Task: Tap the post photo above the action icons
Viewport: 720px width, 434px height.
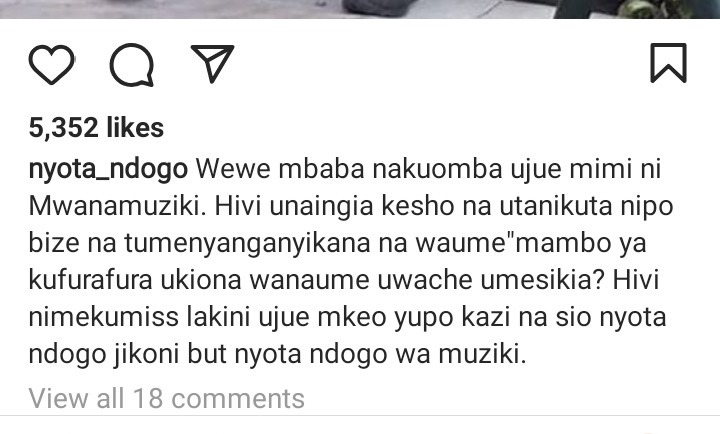Action: [360, 9]
